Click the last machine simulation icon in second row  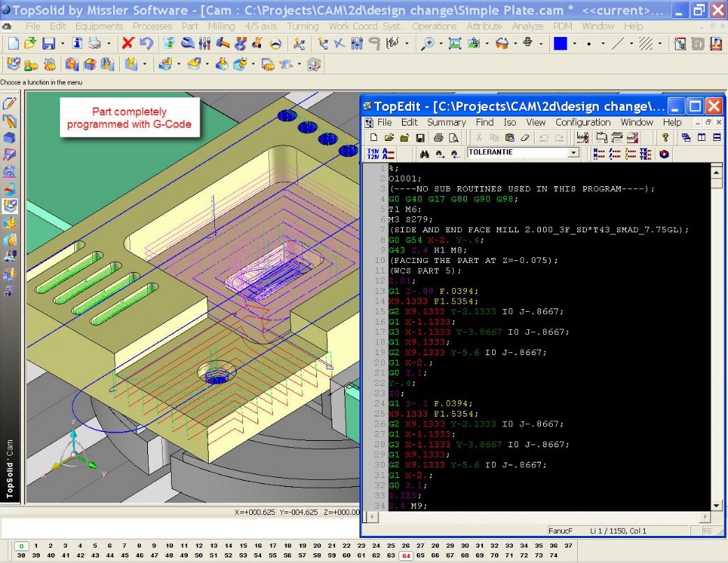click(x=314, y=64)
